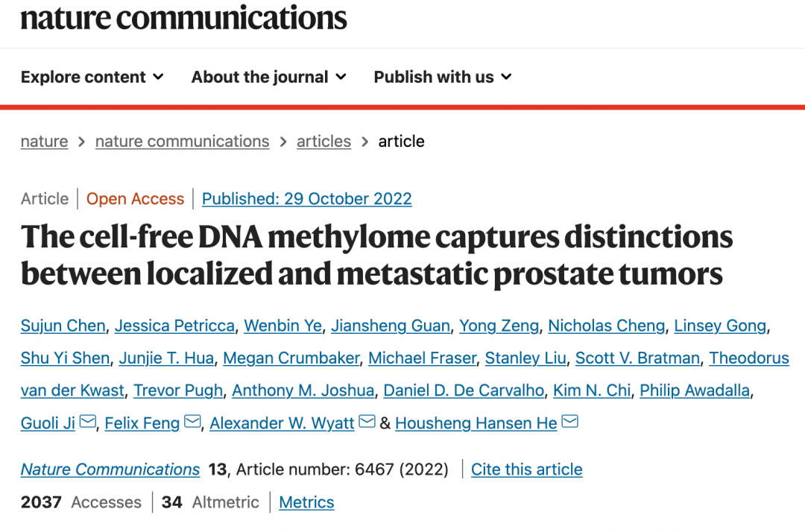The width and height of the screenshot is (805, 532).
Task: Open the Metrics link
Action: coord(306,502)
